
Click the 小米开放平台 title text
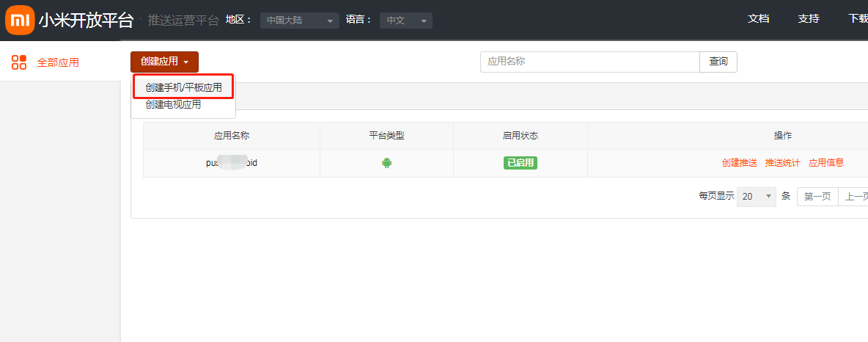[86, 21]
